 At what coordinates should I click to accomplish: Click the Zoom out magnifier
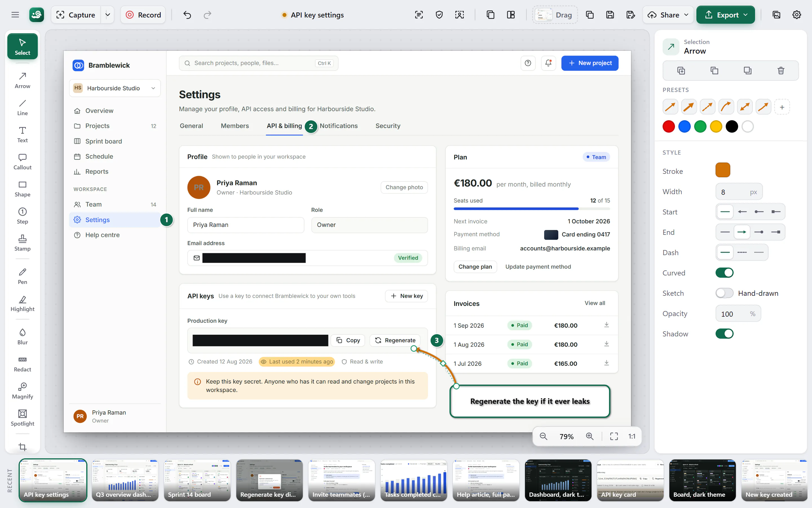(x=544, y=436)
